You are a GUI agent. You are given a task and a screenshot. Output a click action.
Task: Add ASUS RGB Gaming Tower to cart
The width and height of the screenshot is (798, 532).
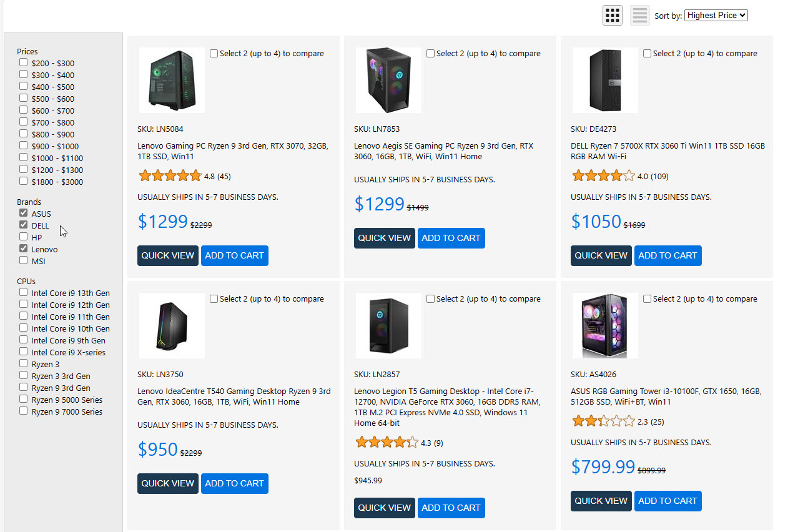[x=667, y=501]
